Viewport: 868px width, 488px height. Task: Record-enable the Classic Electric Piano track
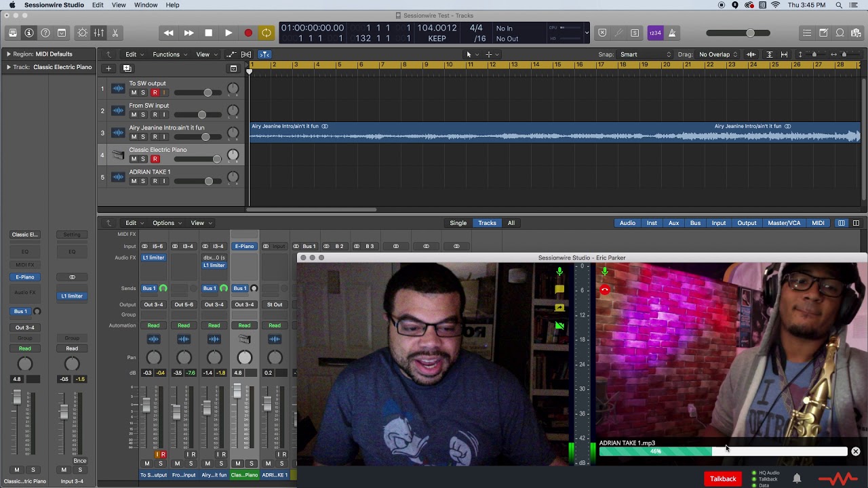pos(155,159)
